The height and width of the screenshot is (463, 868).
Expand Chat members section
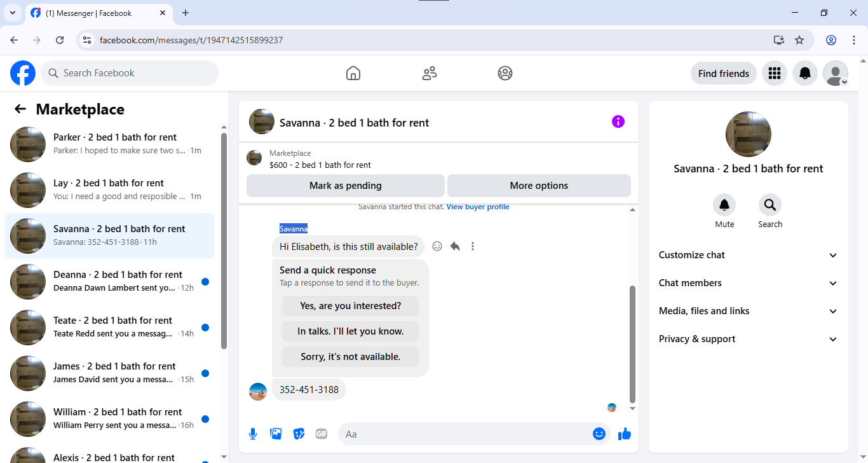(x=749, y=283)
